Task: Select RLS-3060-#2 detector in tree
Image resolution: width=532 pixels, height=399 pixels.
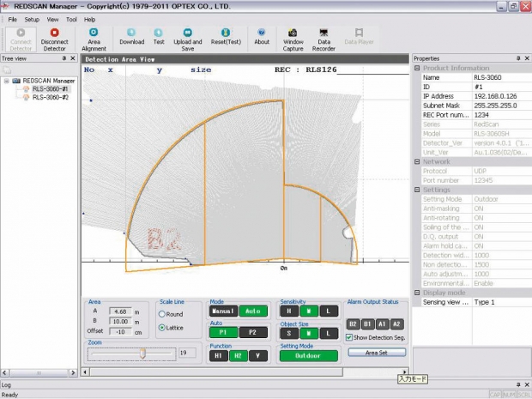Action: pyautogui.click(x=51, y=97)
